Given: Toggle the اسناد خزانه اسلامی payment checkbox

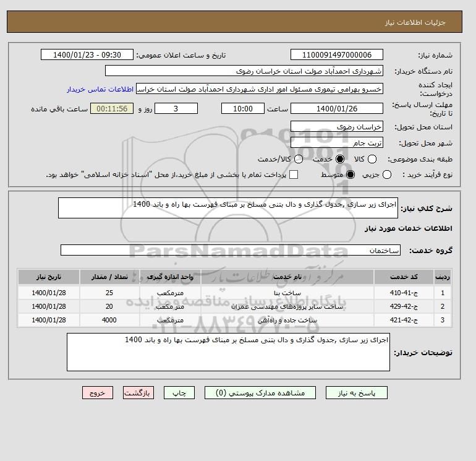Looking at the screenshot, I should point(294,174).
